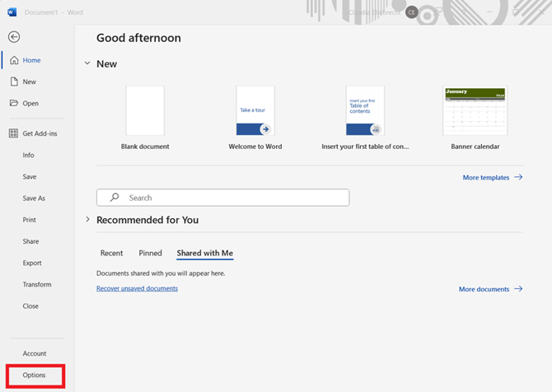Open the Home page icon in sidebar

tap(14, 60)
